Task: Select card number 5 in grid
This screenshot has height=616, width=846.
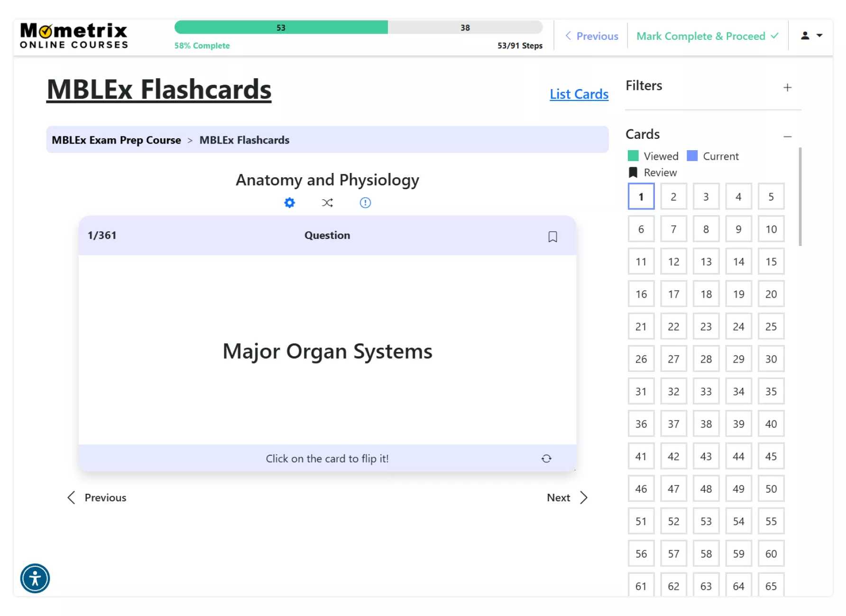Action: 771,197
